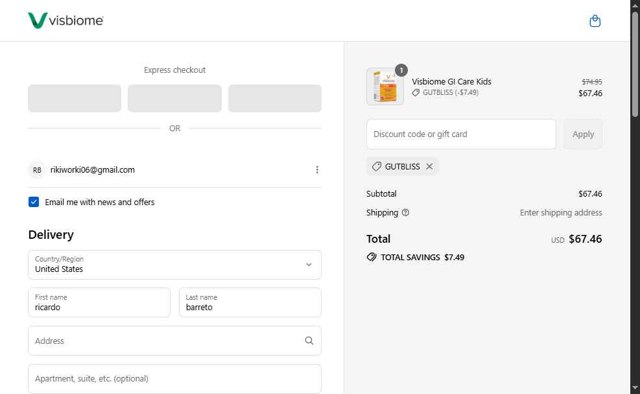
Task: Focus the Discount code or gift card field
Action: pos(461,134)
